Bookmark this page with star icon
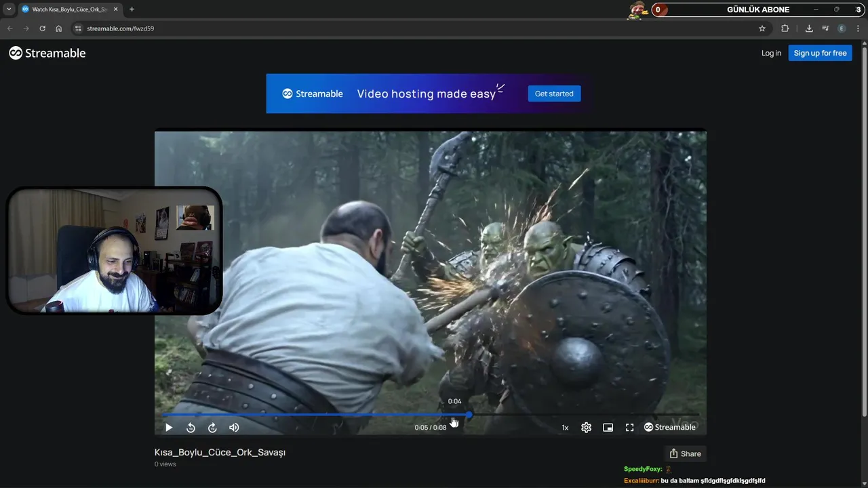The height and width of the screenshot is (488, 868). tap(762, 28)
